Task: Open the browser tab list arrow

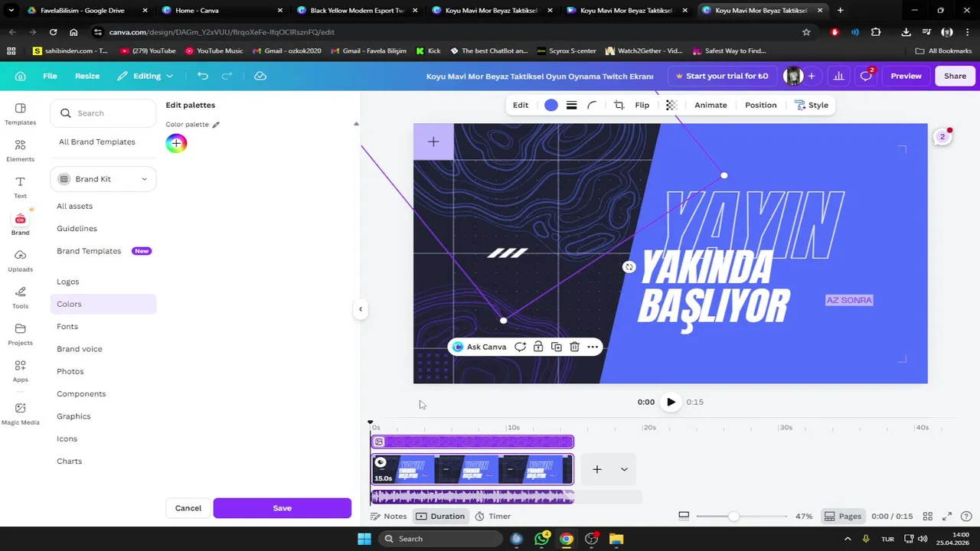Action: [11, 11]
